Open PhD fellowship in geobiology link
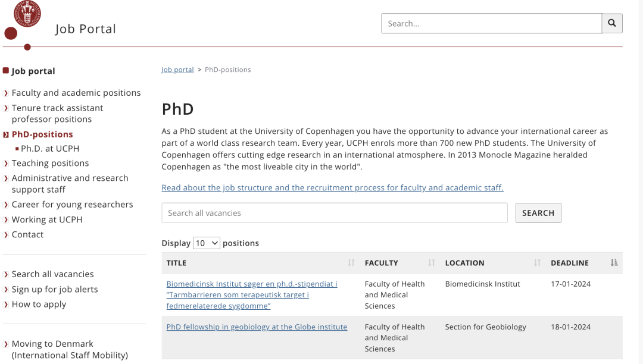643x364 pixels. 257,327
